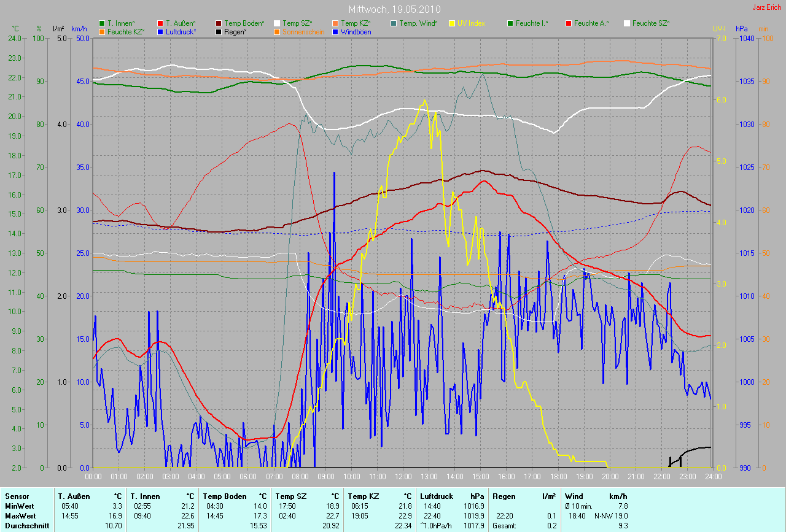The width and height of the screenshot is (786, 532).
Task: Select the "Temp. Wind*" legend label
Action: point(418,23)
